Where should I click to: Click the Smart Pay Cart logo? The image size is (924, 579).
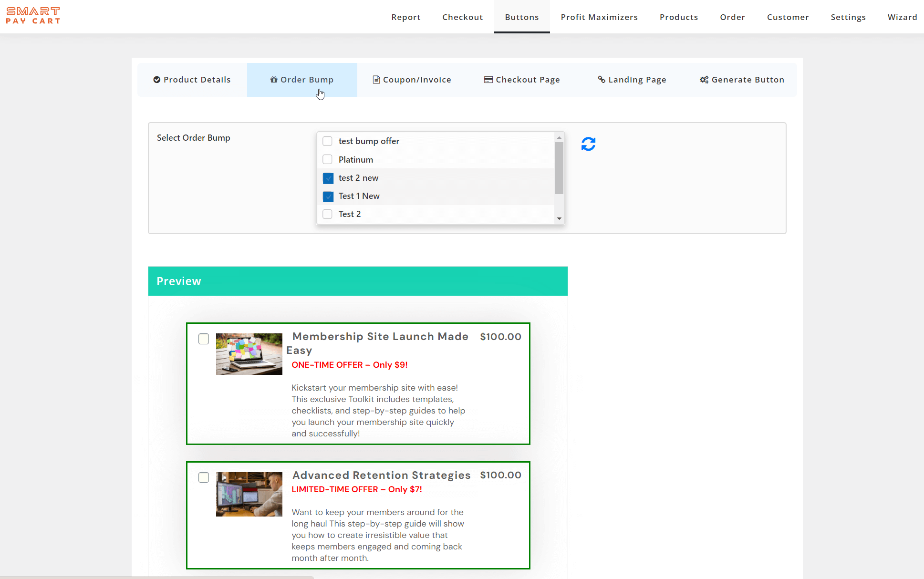(x=33, y=15)
